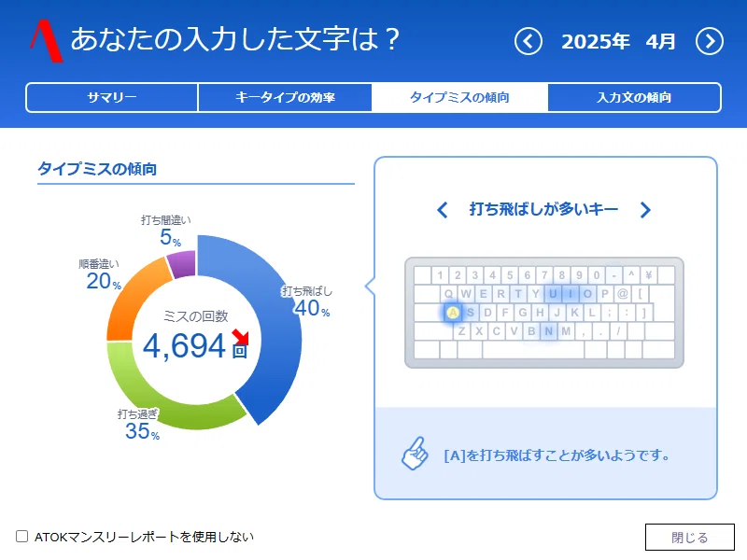Go to next month with right arrow
The image size is (747, 560).
point(710,41)
